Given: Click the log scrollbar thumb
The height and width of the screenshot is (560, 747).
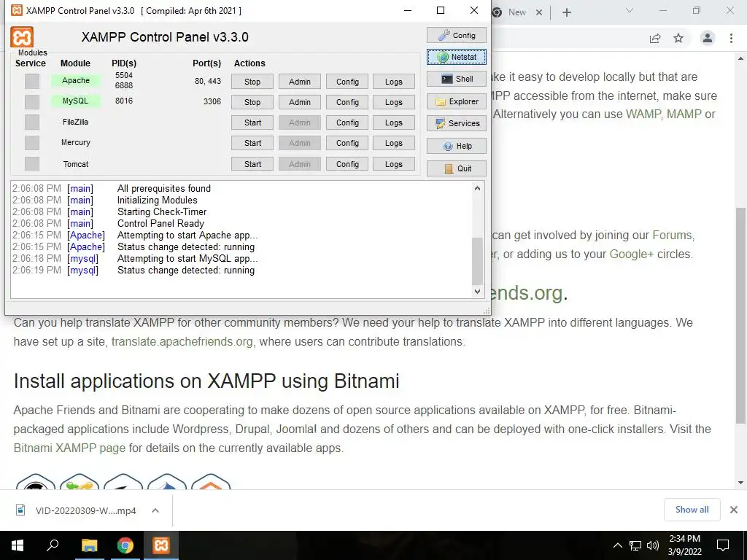Looking at the screenshot, I should (x=477, y=260).
